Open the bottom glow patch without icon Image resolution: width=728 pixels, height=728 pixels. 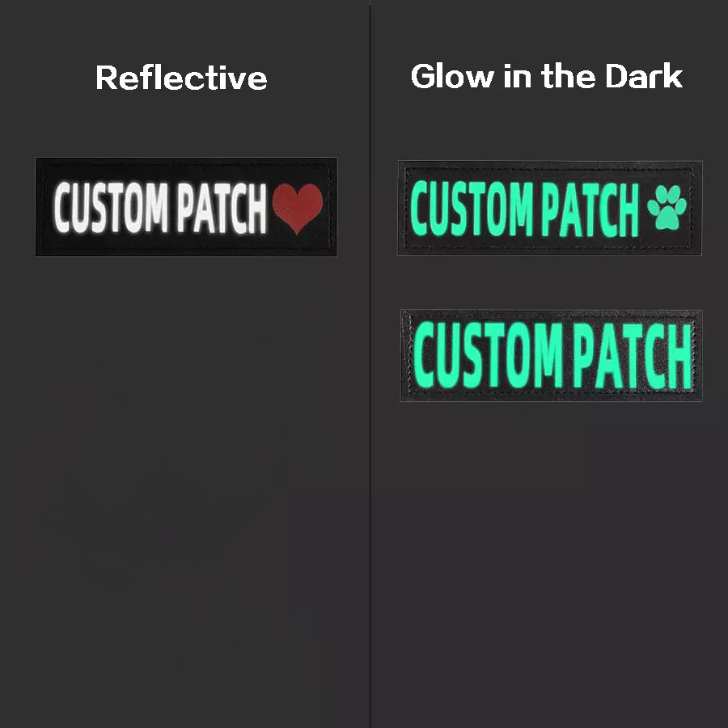coord(551,355)
